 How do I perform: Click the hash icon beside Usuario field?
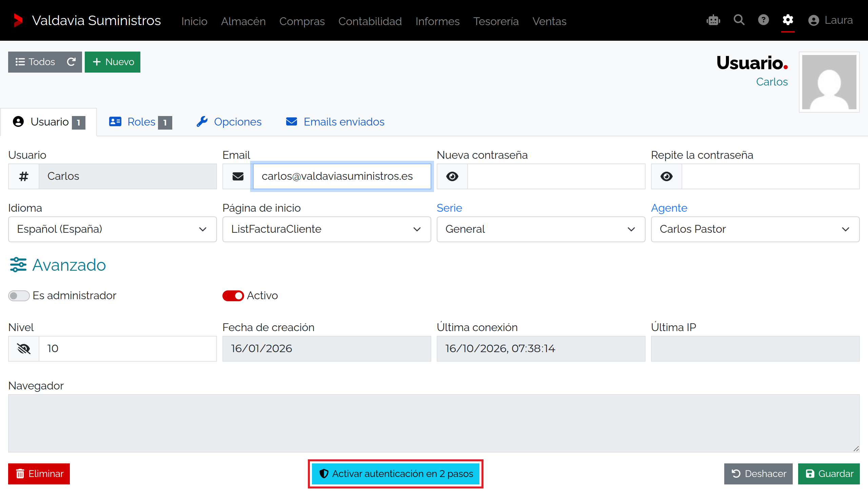24,176
